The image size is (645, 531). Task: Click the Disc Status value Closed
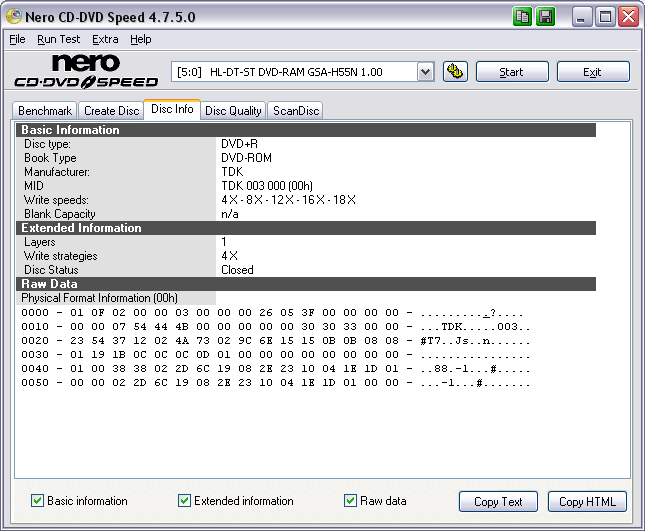(x=237, y=270)
